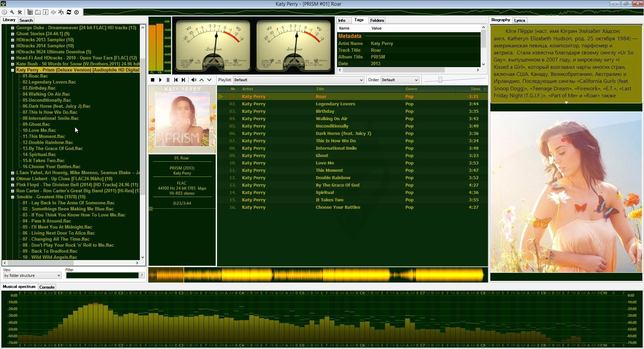
Task: Click the ? help button next to Filter
Action: [x=142, y=275]
